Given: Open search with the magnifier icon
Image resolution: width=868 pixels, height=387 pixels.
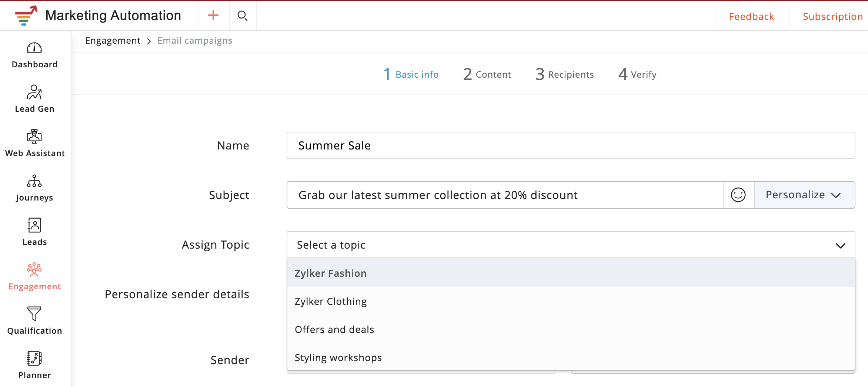Looking at the screenshot, I should (x=243, y=16).
